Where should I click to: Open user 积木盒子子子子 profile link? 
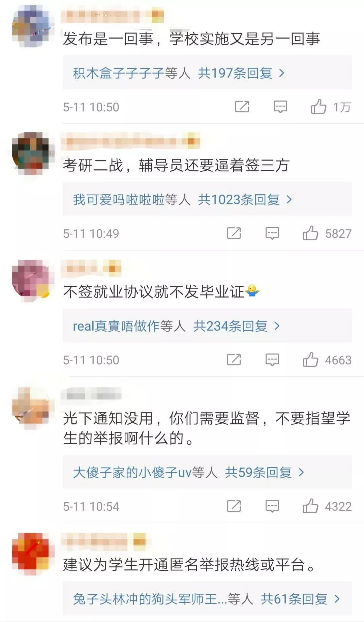(x=119, y=73)
